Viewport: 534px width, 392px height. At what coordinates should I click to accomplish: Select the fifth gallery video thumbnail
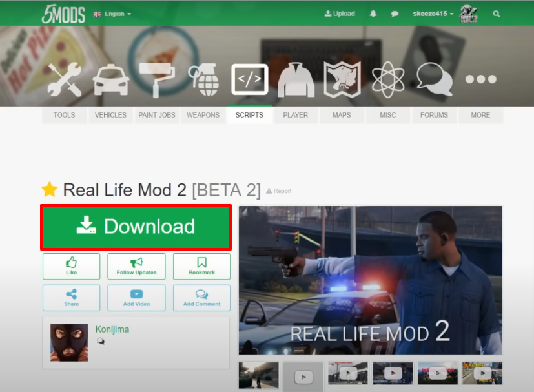click(x=438, y=373)
